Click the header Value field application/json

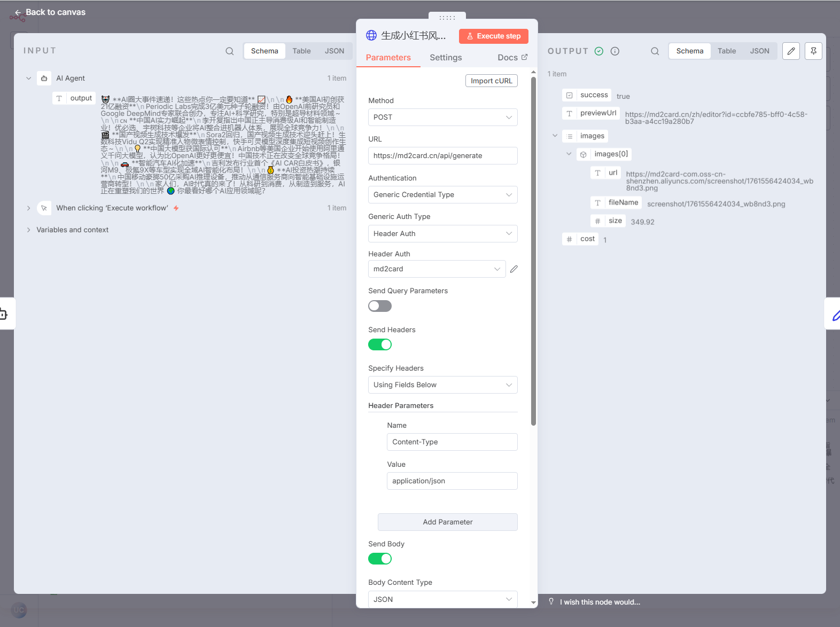(452, 481)
